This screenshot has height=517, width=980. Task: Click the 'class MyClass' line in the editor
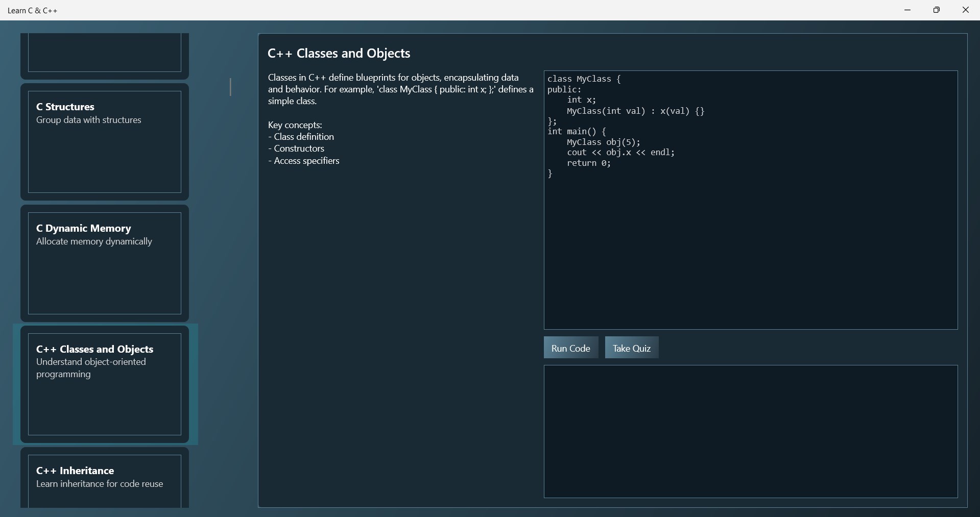[584, 79]
